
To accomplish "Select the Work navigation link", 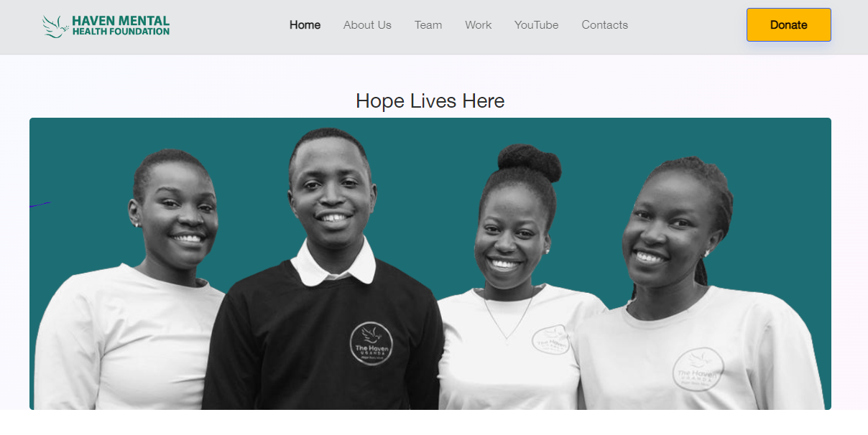I will pyautogui.click(x=479, y=25).
